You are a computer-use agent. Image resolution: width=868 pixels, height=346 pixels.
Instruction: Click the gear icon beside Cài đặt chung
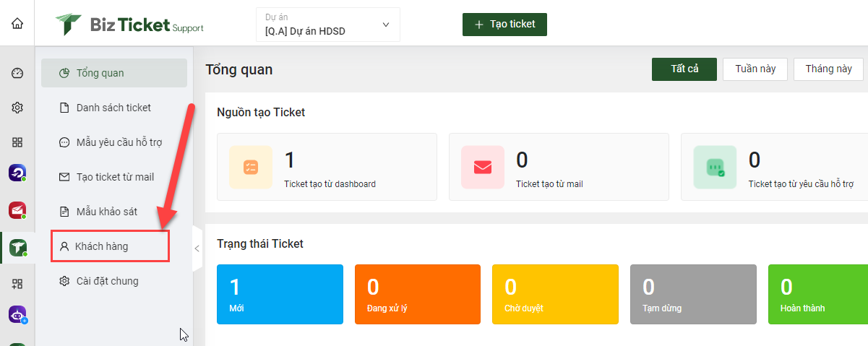[x=64, y=281]
